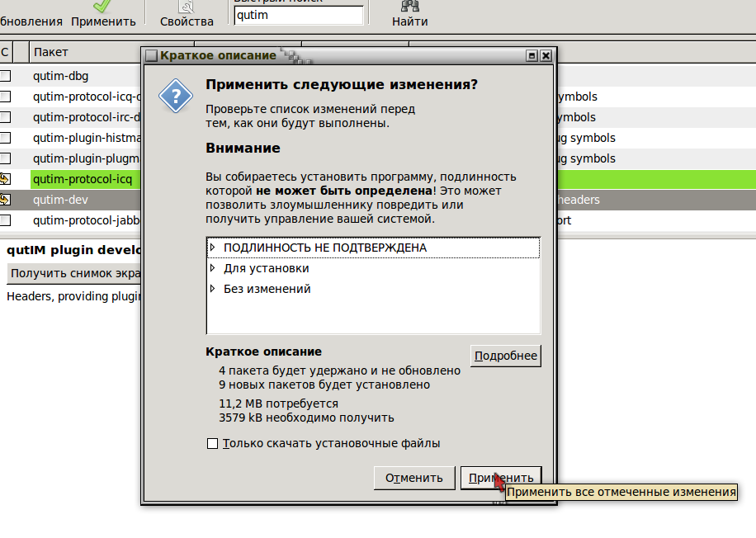This screenshot has width=756, height=538.
Task: Click the С status column header
Action: [5, 52]
